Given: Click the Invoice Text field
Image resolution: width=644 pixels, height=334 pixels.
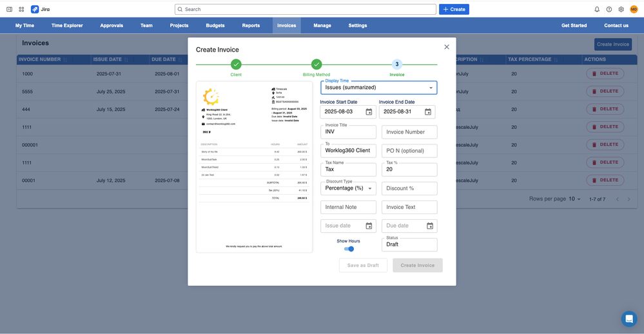Looking at the screenshot, I should tap(409, 207).
